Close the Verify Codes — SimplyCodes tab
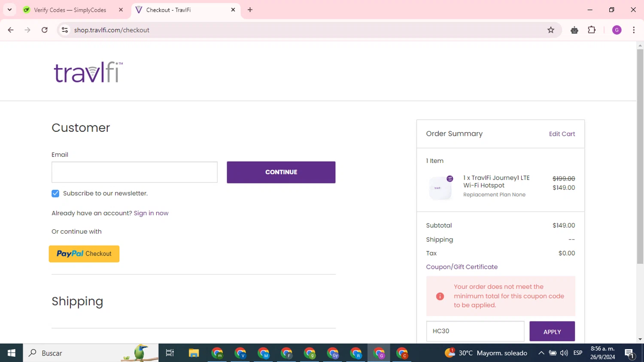Screen dimensions: 644x362 tap(121, 9)
